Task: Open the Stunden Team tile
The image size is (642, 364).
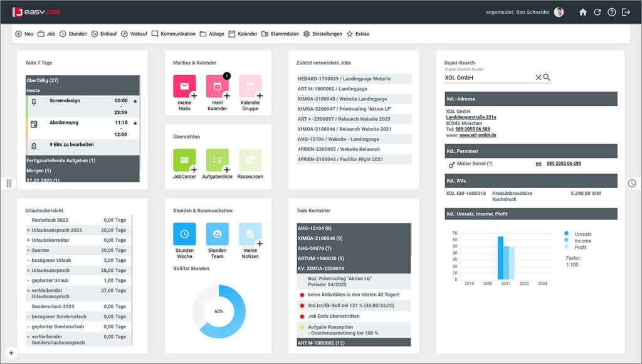Action: [x=217, y=234]
